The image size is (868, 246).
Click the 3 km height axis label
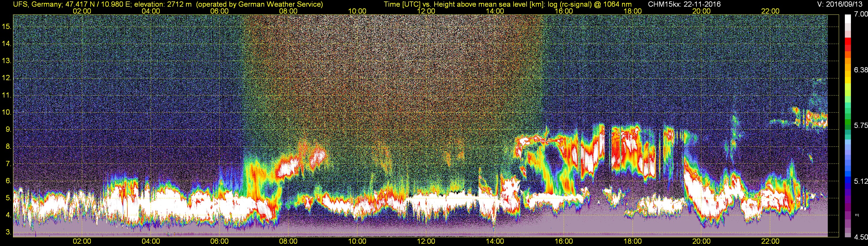tap(8, 232)
